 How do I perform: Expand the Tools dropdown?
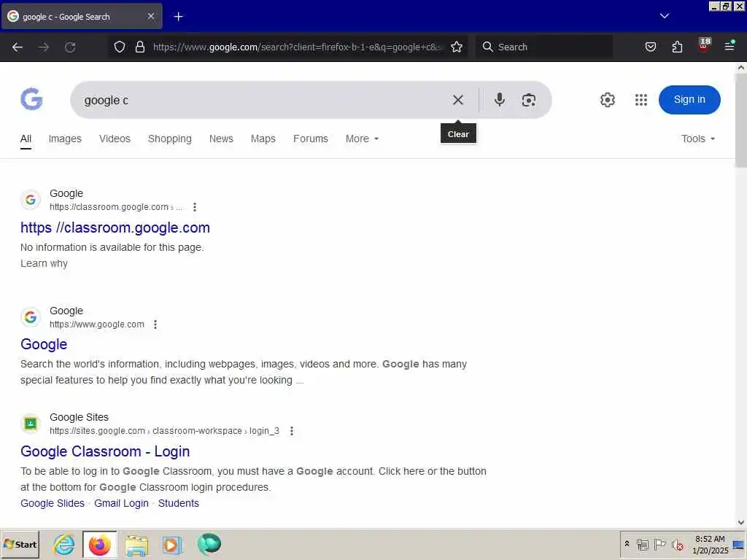(698, 139)
